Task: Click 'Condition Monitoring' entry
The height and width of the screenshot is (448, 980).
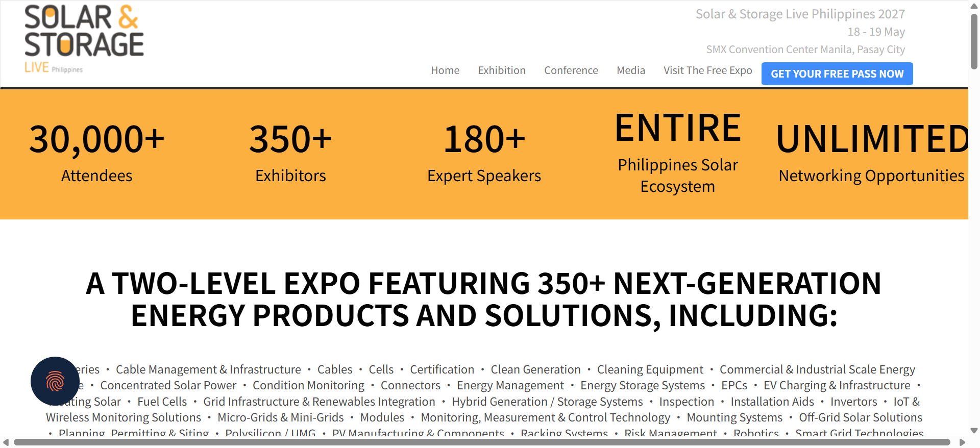Action: tap(308, 385)
